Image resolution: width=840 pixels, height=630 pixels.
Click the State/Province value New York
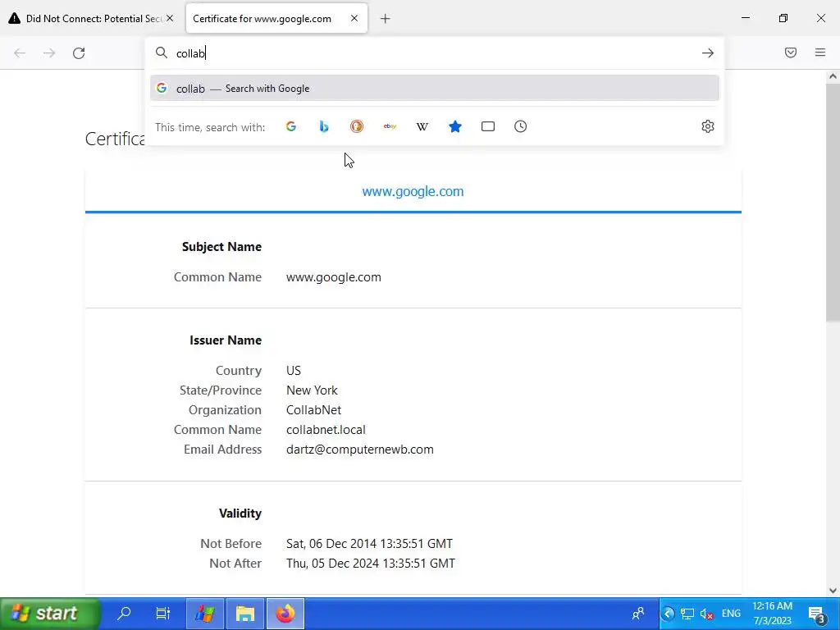click(x=312, y=390)
